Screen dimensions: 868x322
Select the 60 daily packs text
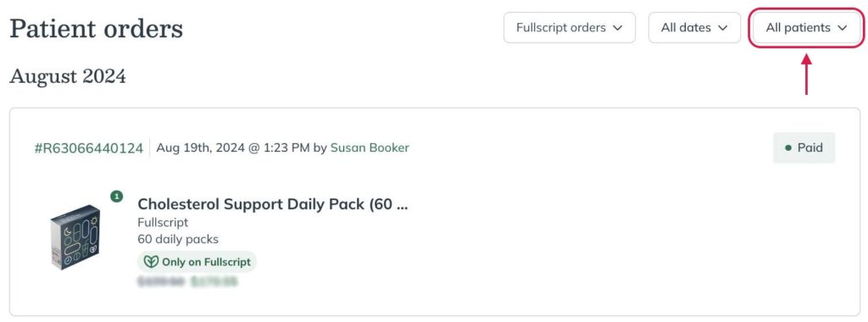(x=178, y=239)
